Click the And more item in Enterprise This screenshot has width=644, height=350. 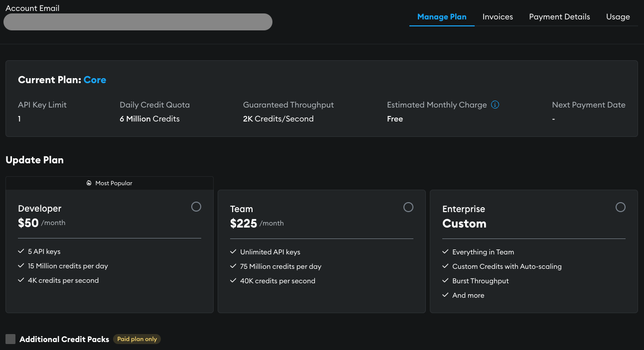click(468, 295)
